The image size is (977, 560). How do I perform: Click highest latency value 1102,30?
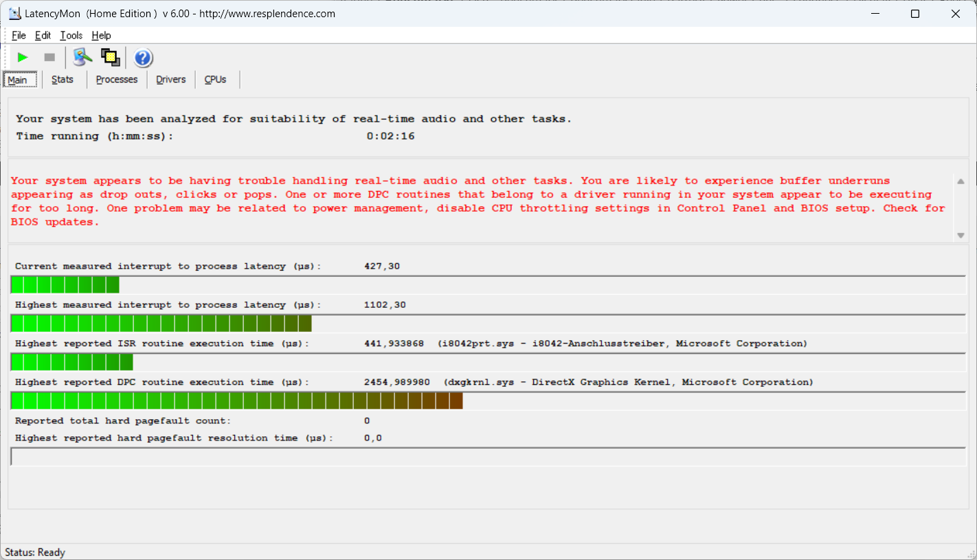pyautogui.click(x=385, y=304)
